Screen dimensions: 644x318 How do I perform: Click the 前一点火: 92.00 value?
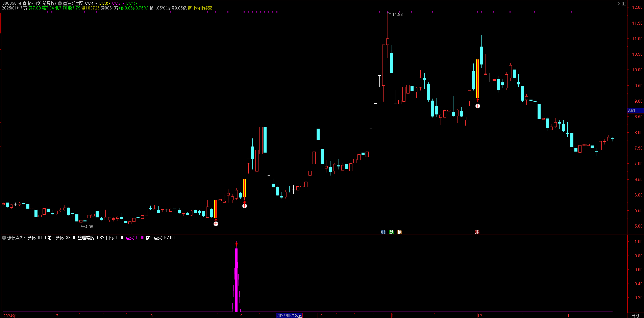pyautogui.click(x=160, y=238)
